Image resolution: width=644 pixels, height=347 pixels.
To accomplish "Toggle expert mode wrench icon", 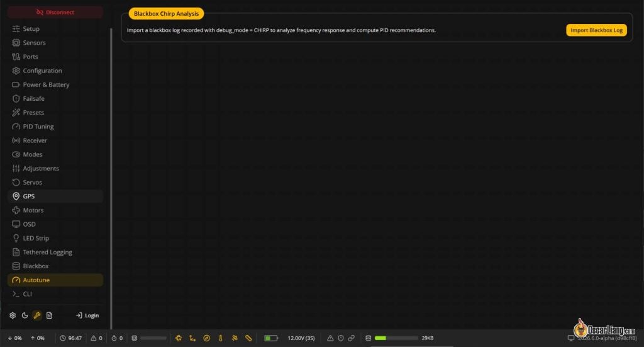I will (x=37, y=316).
